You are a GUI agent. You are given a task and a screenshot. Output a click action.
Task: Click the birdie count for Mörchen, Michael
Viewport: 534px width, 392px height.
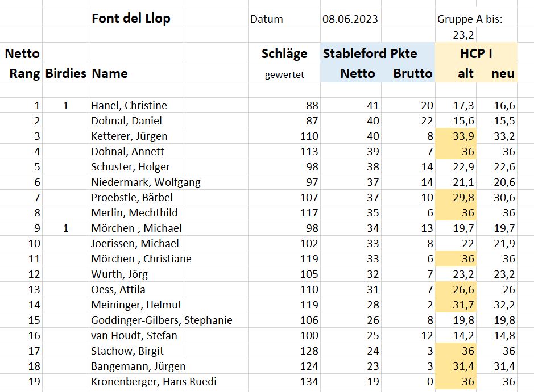66,228
